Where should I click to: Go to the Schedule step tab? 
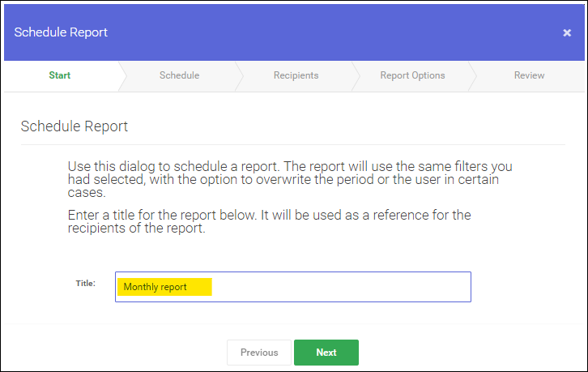coord(180,75)
